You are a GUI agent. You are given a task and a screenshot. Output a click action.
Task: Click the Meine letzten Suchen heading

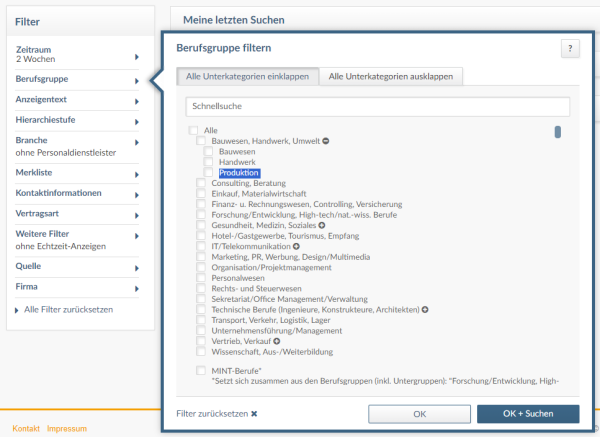[234, 20]
